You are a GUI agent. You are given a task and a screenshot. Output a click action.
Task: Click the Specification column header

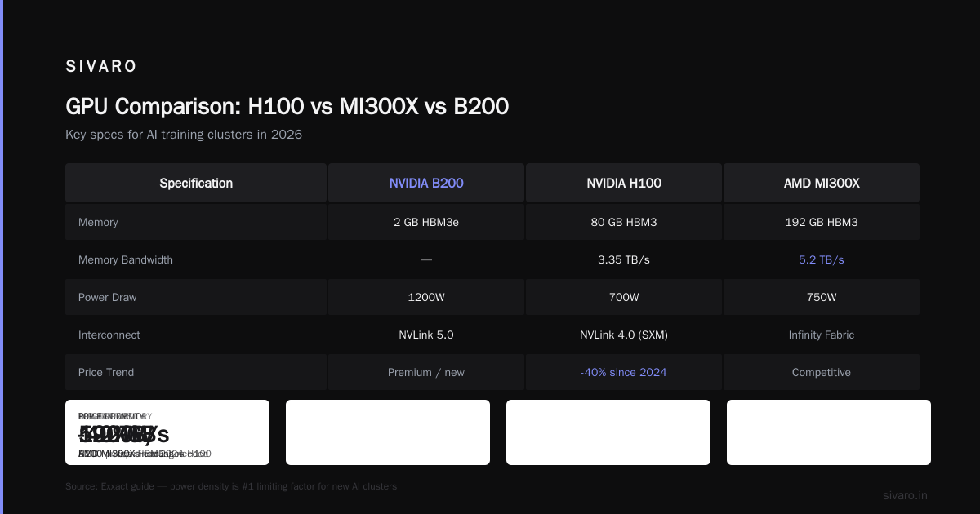(x=196, y=183)
